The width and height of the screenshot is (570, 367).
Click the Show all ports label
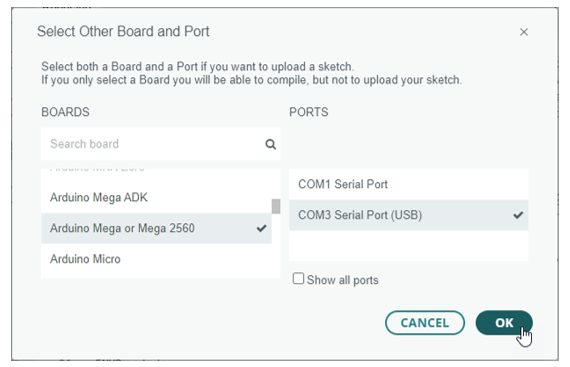pos(342,280)
